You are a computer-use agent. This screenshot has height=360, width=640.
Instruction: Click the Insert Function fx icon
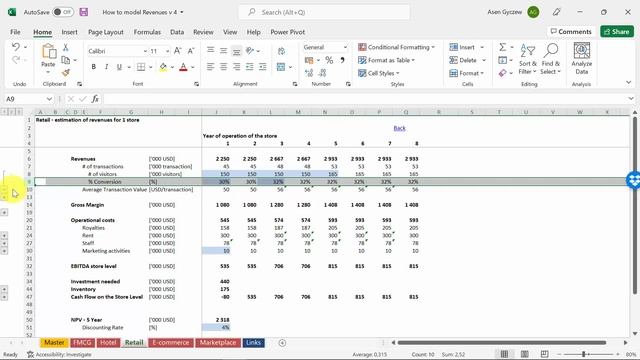95,99
